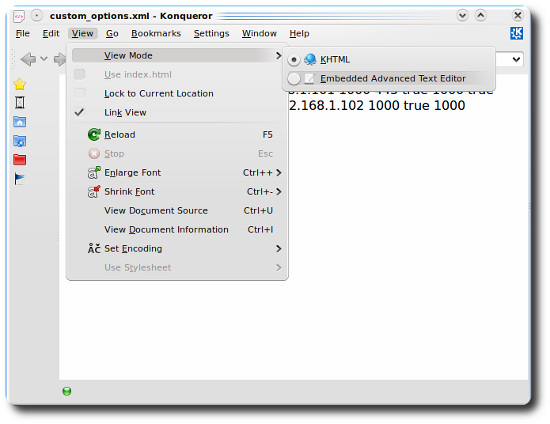550x424 pixels.
Task: Click the Reload menu entry label
Action: (x=120, y=135)
